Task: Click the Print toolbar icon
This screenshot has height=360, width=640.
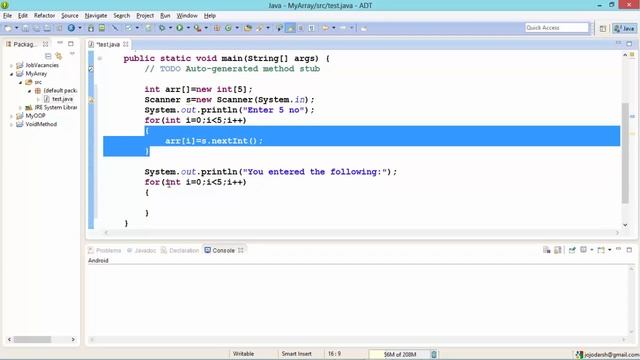Action: click(47, 28)
